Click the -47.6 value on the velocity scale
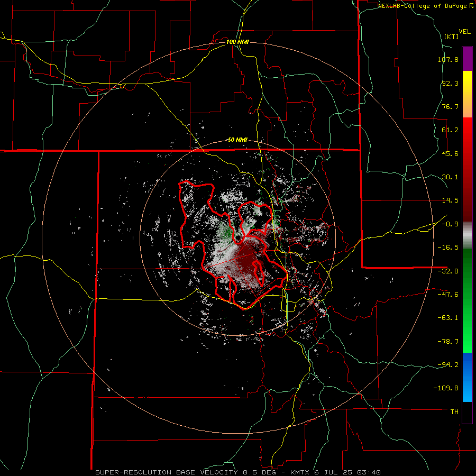The image size is (476, 476). [448, 295]
